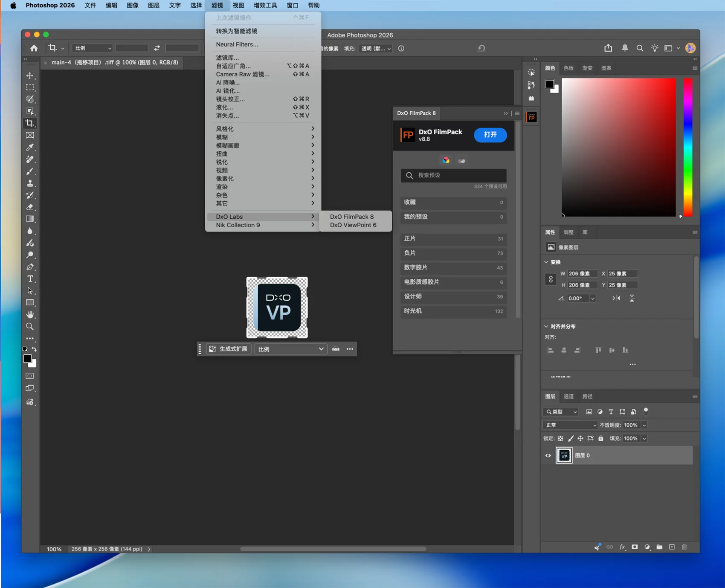Image resolution: width=725 pixels, height=588 pixels.
Task: Open the Share icon in top bar
Action: click(x=608, y=48)
